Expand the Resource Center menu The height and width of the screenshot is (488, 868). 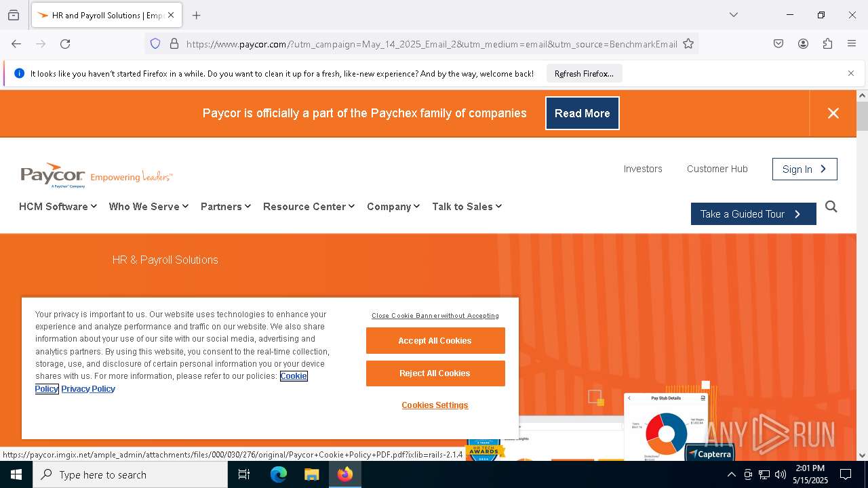[x=309, y=207]
